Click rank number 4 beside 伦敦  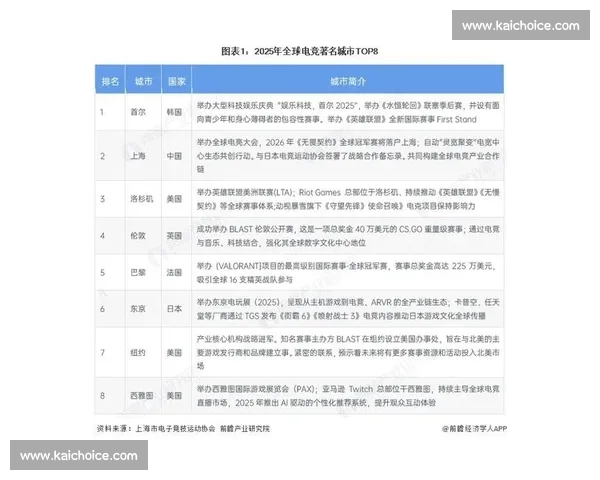[x=102, y=235]
